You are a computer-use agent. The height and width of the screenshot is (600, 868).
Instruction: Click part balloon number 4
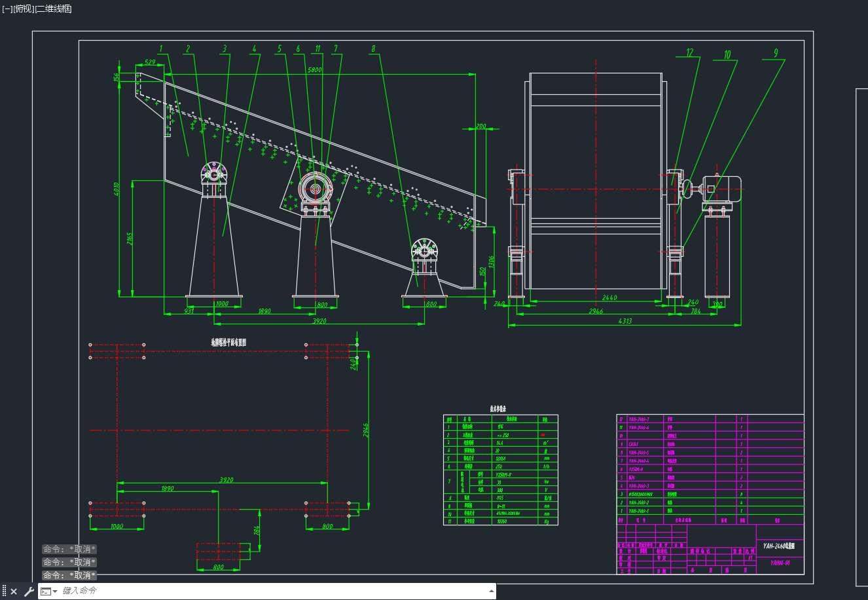(x=255, y=48)
